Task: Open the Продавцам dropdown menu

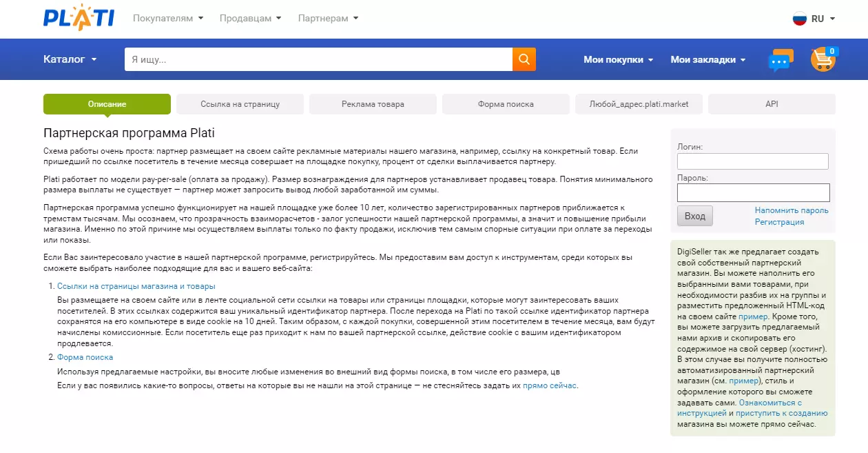Action: (251, 19)
